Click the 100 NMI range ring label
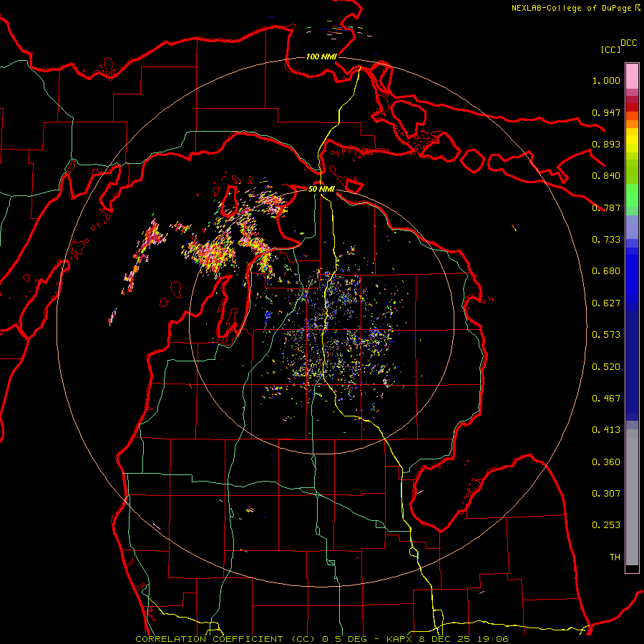Image resolution: width=644 pixels, height=644 pixels. pos(321,57)
